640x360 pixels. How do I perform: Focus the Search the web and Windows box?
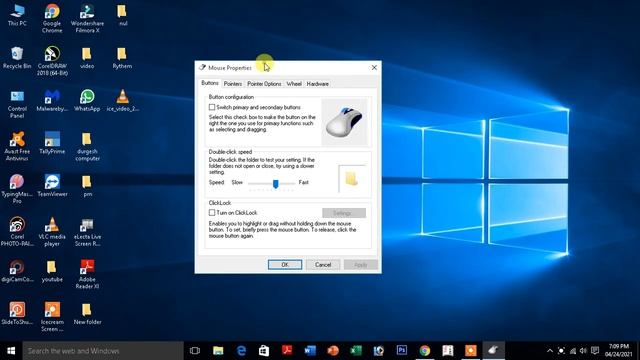point(103,351)
